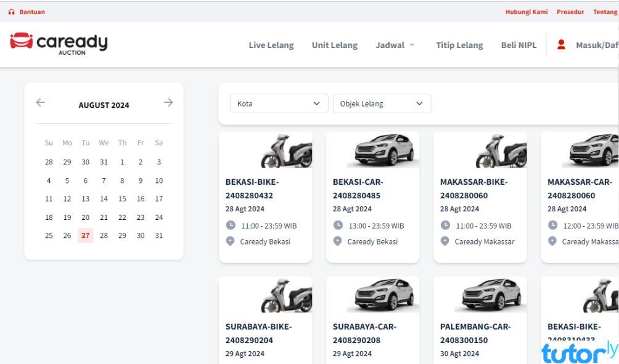Select July 28 in the first calendar row
619x364 pixels.
49,162
